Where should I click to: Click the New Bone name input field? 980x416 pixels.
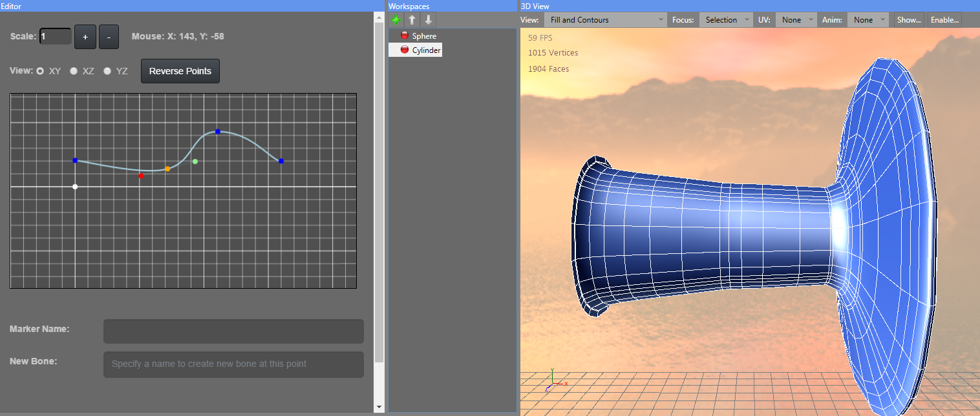233,364
